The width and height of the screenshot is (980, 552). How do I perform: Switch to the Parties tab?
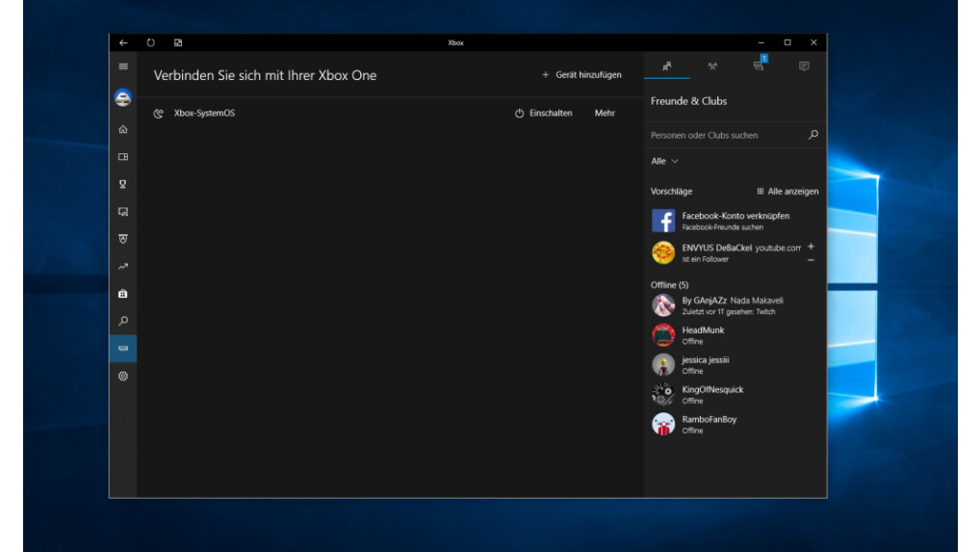coord(712,66)
